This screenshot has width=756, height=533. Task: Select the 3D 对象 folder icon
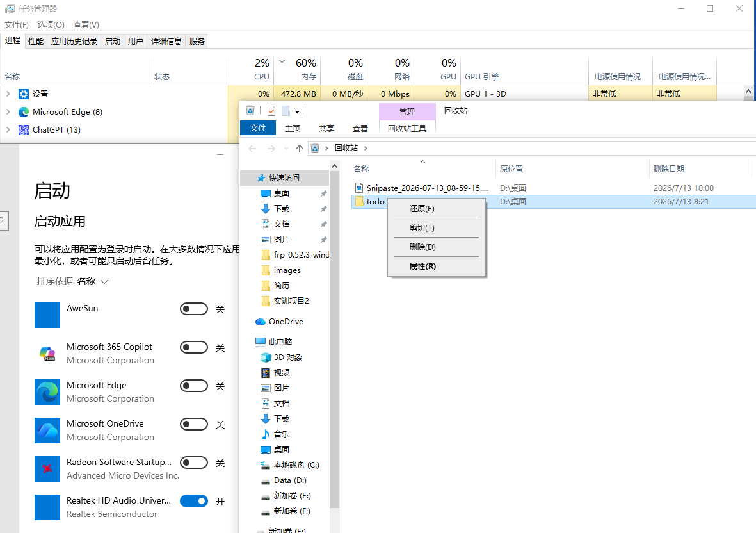click(x=266, y=357)
